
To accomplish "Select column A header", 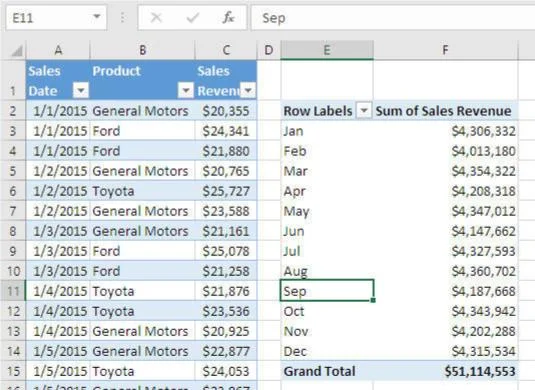I will click(x=58, y=50).
